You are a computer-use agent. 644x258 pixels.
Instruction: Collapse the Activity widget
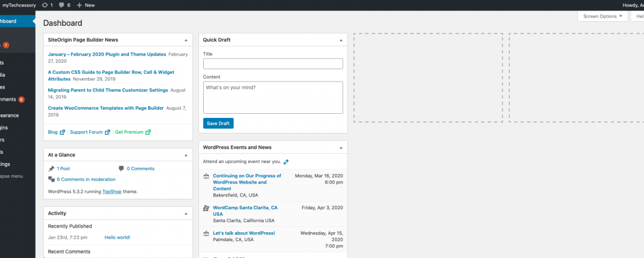[x=186, y=213]
